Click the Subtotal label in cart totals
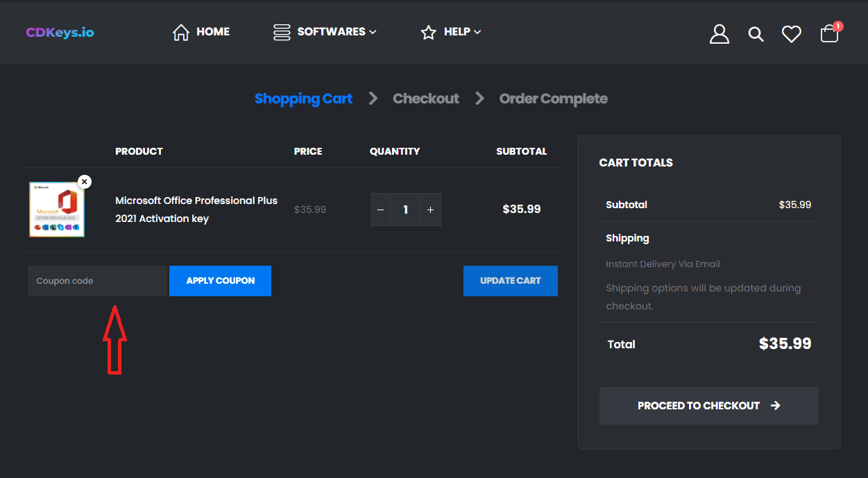 pyautogui.click(x=627, y=205)
